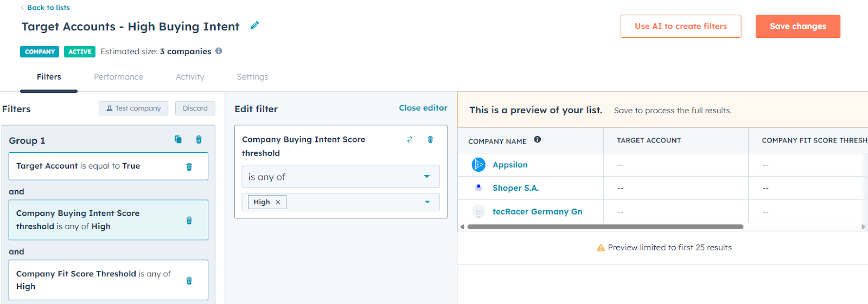Go back to lists
Screen dimensions: 868x304
(x=46, y=8)
